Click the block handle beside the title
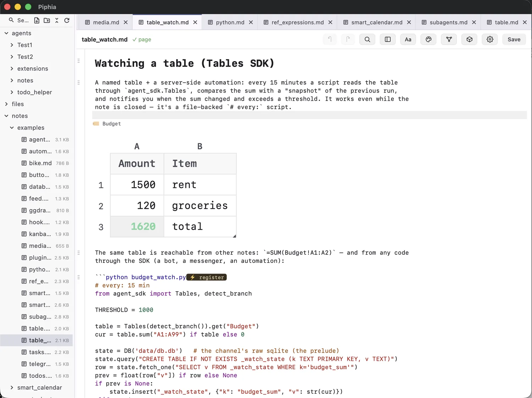The image size is (532, 398). point(79,61)
